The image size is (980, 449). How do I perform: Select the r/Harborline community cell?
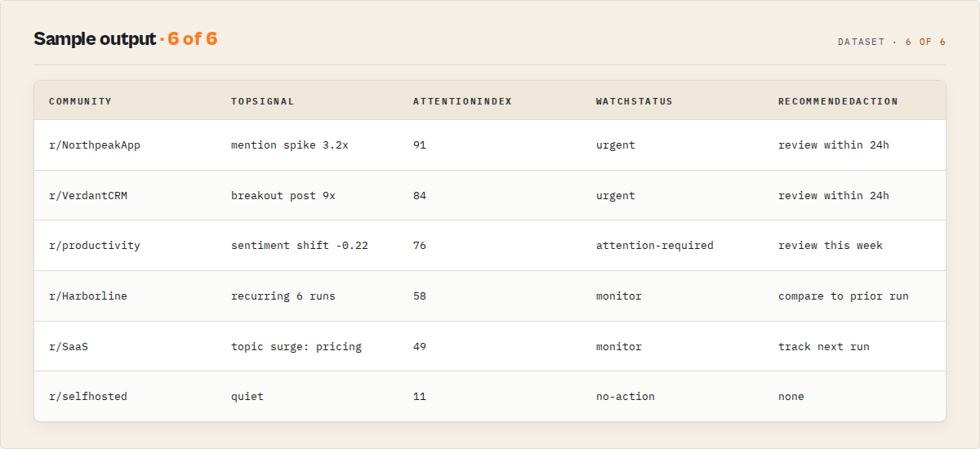tap(88, 296)
